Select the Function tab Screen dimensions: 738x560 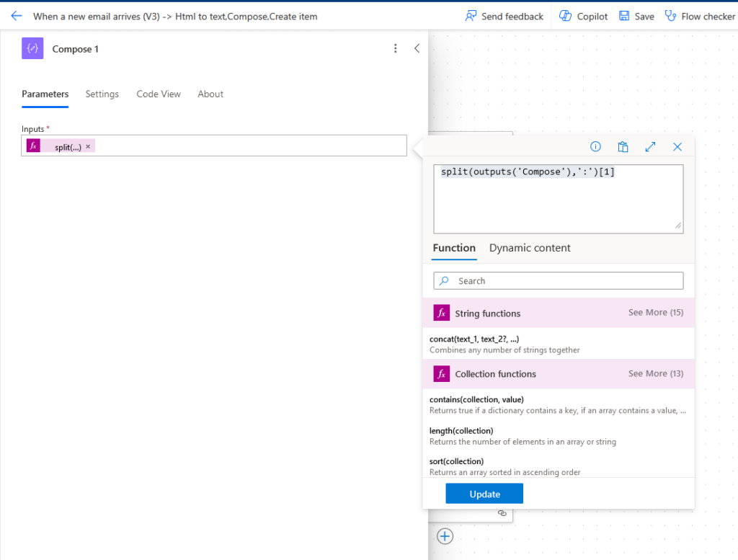pyautogui.click(x=454, y=248)
